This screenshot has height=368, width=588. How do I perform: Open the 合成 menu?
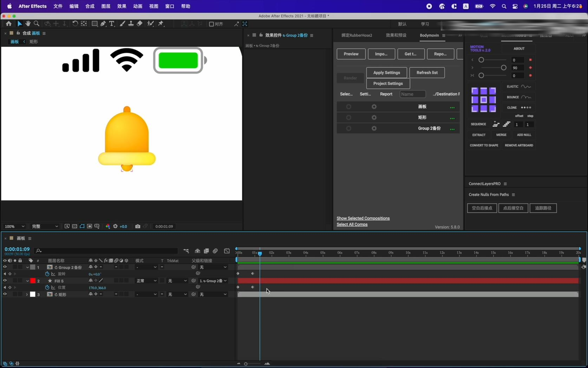(x=90, y=6)
